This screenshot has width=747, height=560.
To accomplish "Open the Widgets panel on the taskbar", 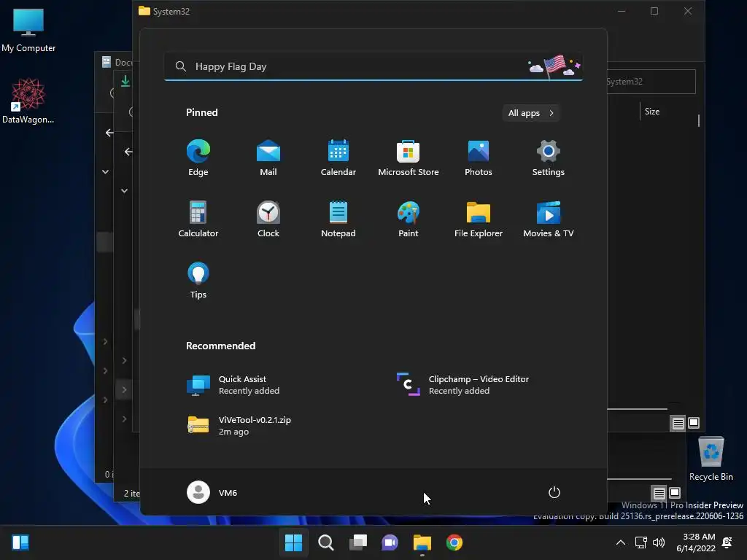I will (20, 542).
